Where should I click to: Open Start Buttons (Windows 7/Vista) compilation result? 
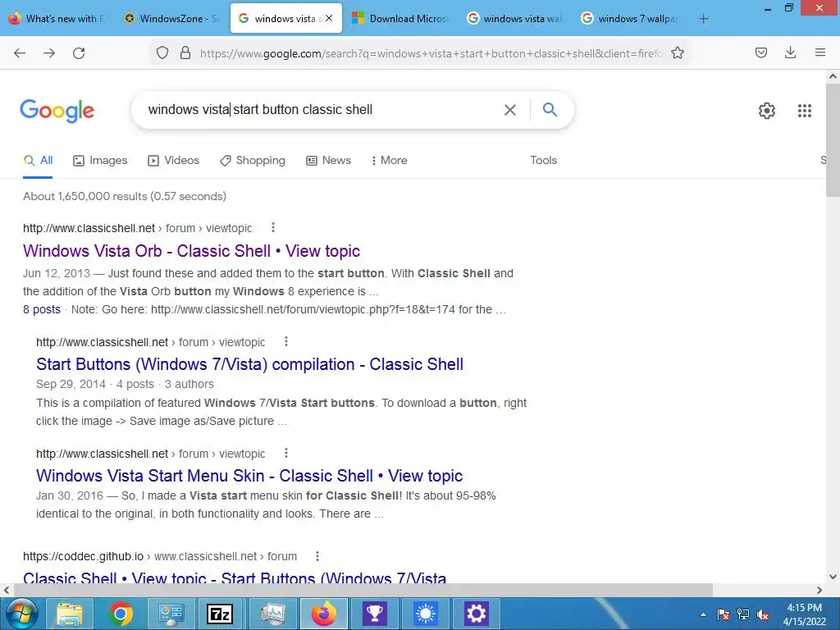point(249,364)
